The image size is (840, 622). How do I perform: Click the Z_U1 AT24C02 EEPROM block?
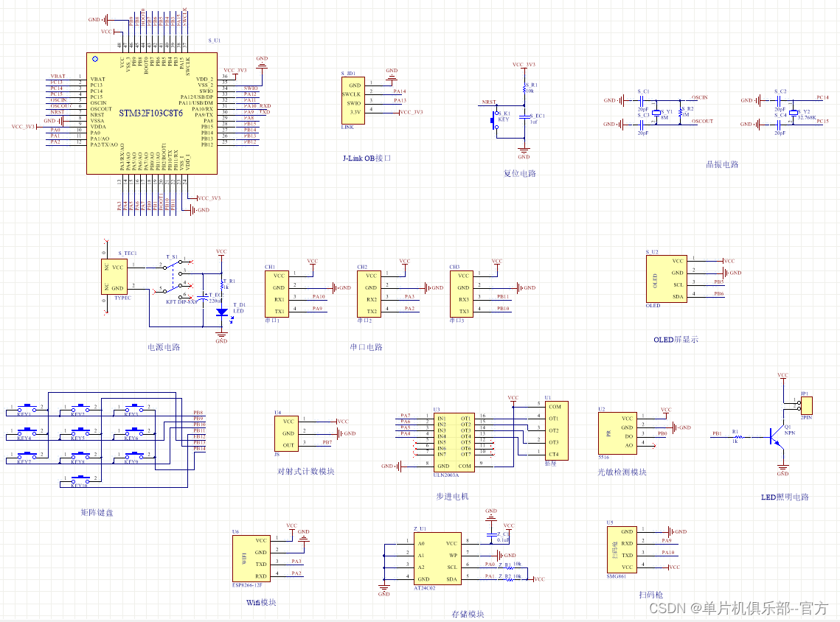[x=437, y=559]
